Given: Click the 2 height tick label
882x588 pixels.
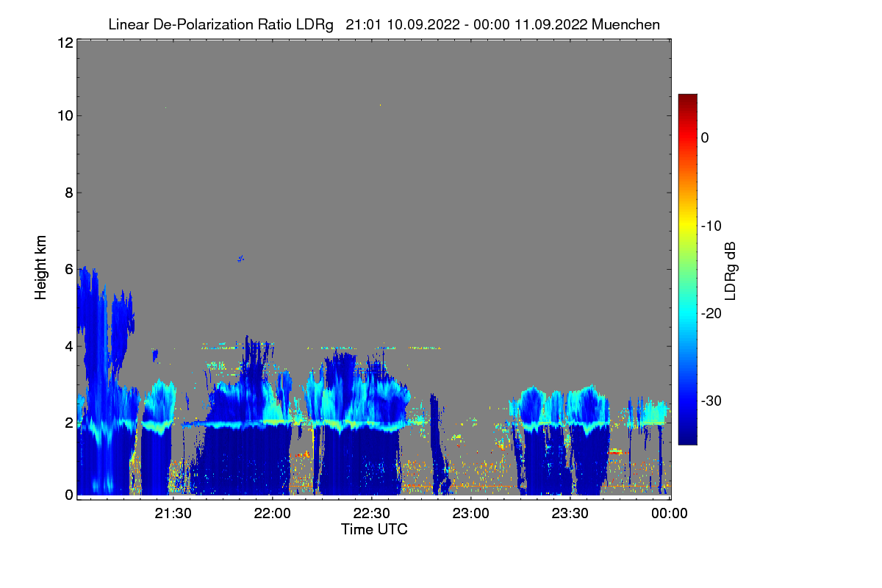Looking at the screenshot, I should click(68, 423).
